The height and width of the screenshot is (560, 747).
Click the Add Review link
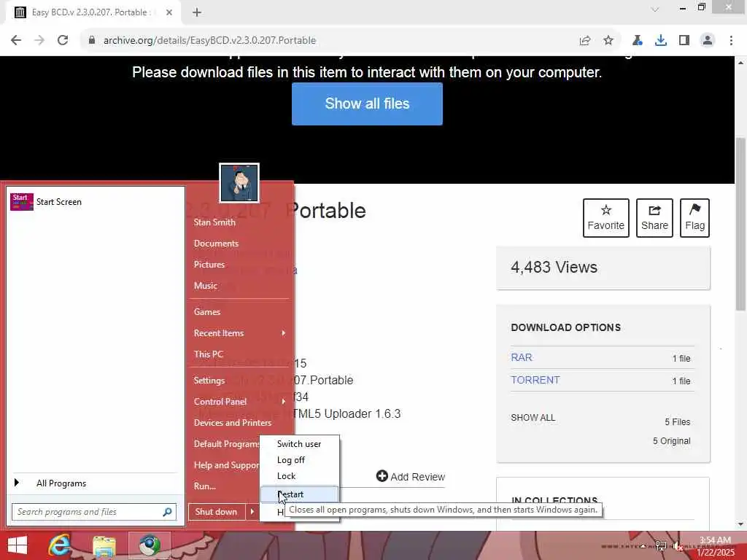tap(410, 476)
